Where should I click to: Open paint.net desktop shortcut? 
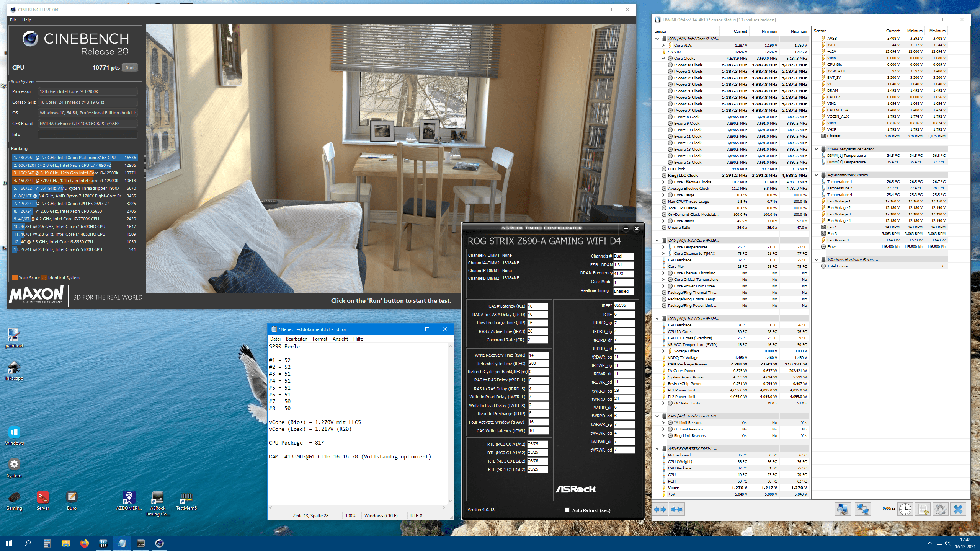coord(14,338)
